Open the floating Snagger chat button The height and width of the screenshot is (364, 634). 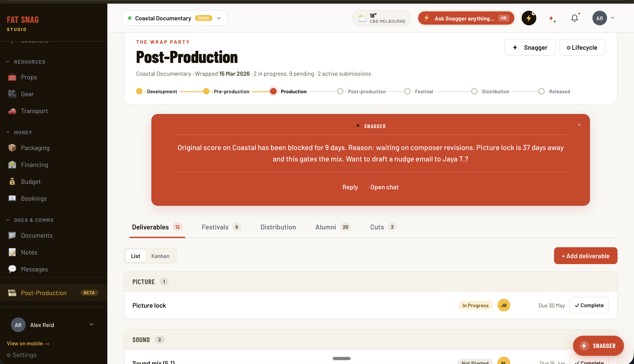(598, 346)
